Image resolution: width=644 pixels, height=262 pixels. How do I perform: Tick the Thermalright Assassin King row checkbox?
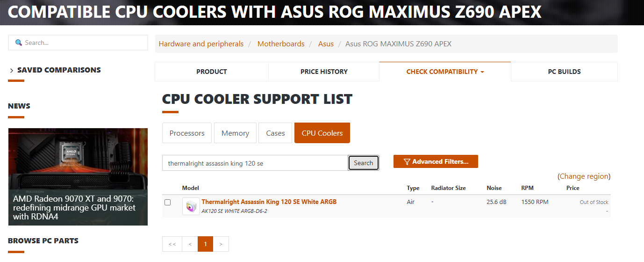[x=168, y=203]
